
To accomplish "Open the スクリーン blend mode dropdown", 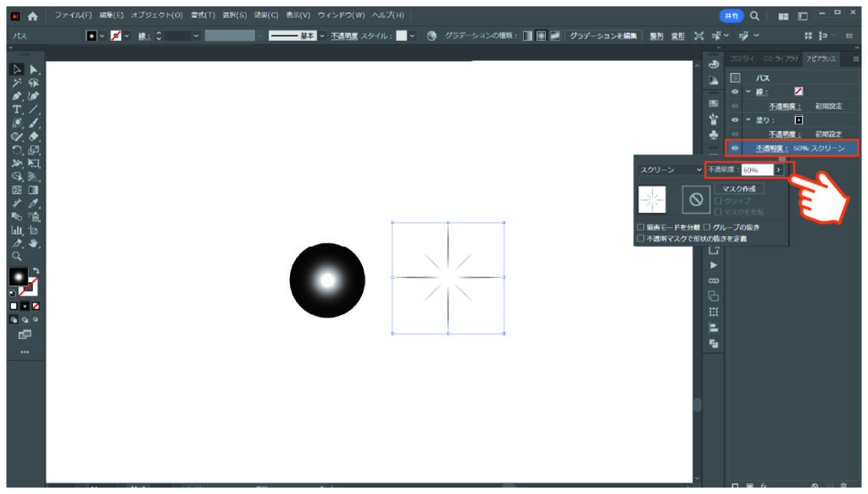I will pyautogui.click(x=670, y=169).
